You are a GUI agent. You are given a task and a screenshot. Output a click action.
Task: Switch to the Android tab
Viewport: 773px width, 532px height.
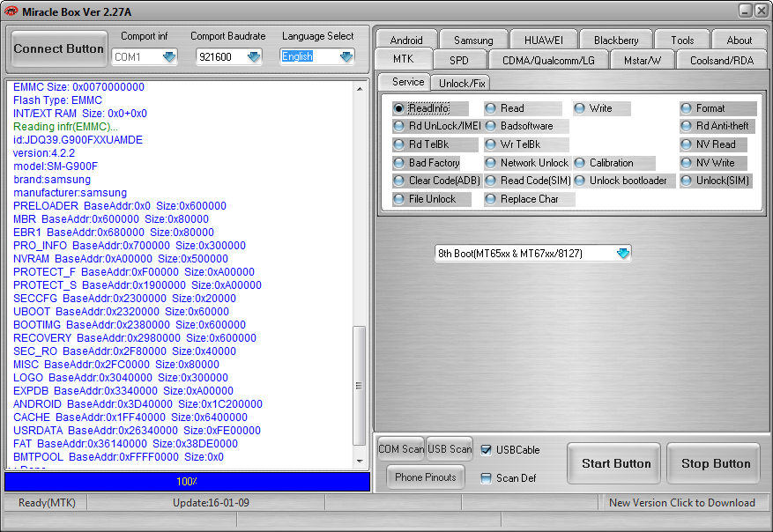[406, 40]
